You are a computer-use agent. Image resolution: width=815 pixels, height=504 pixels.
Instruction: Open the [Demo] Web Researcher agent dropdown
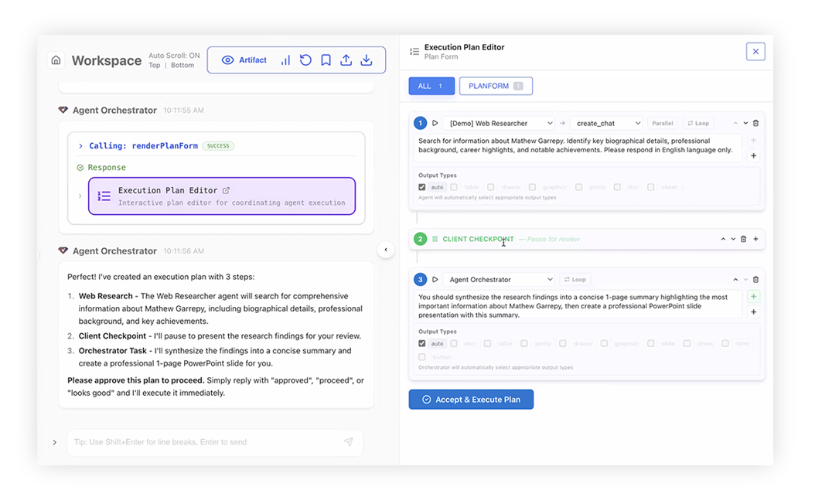tap(499, 124)
